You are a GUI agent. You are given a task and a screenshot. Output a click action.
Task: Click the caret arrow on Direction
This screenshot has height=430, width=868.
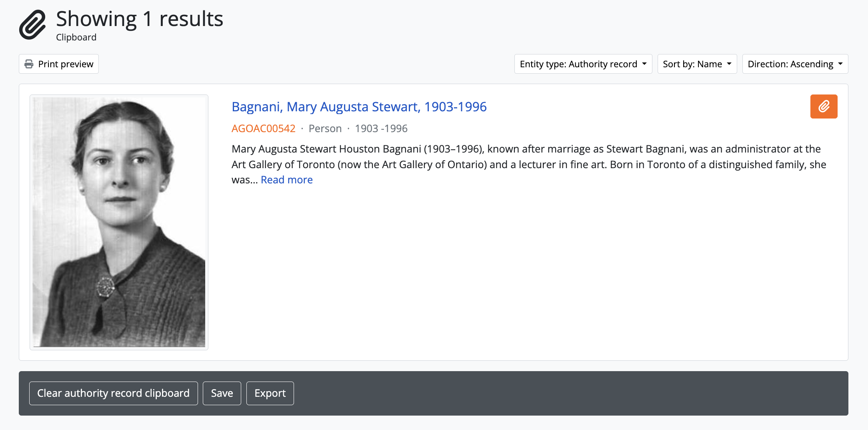tap(840, 64)
